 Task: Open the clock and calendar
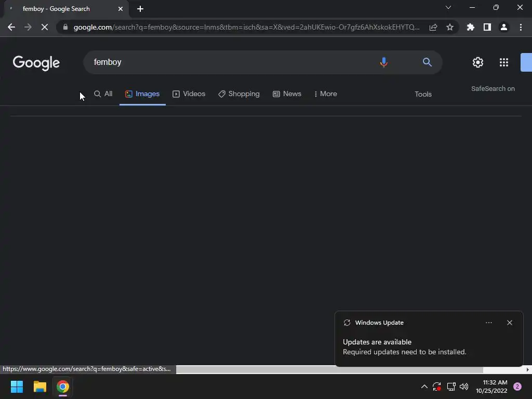tap(491, 387)
